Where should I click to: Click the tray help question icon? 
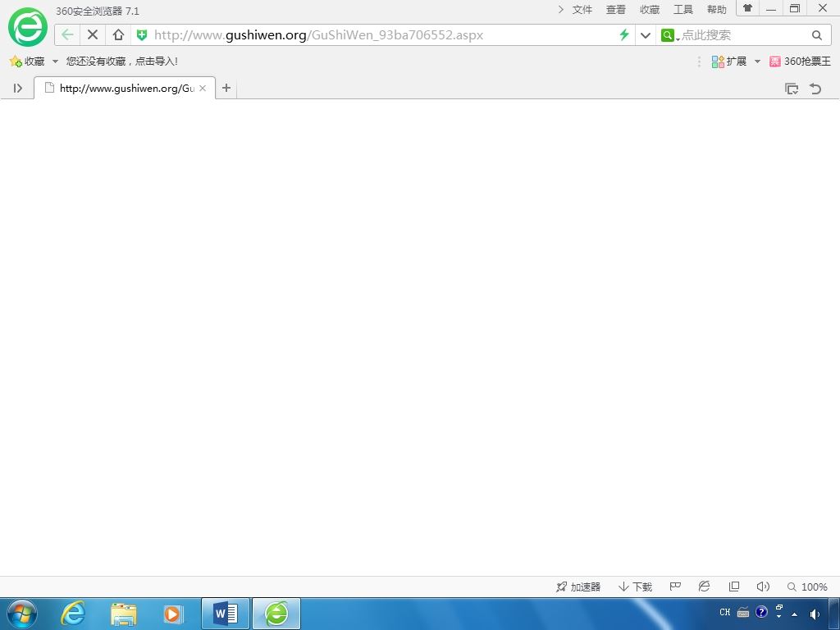761,612
